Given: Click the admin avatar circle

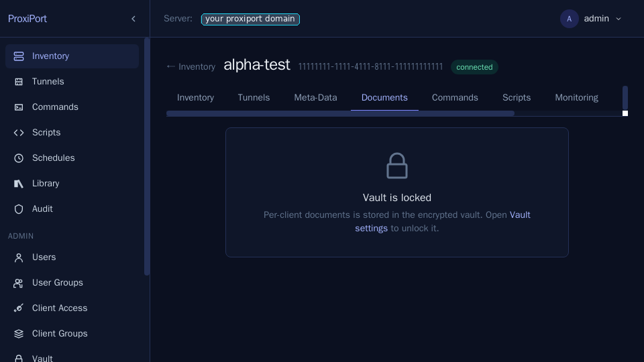Looking at the screenshot, I should point(570,19).
